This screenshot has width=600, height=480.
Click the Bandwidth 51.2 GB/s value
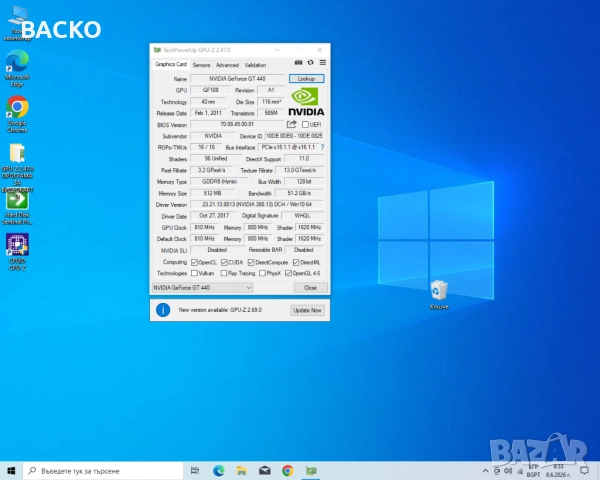click(299, 193)
